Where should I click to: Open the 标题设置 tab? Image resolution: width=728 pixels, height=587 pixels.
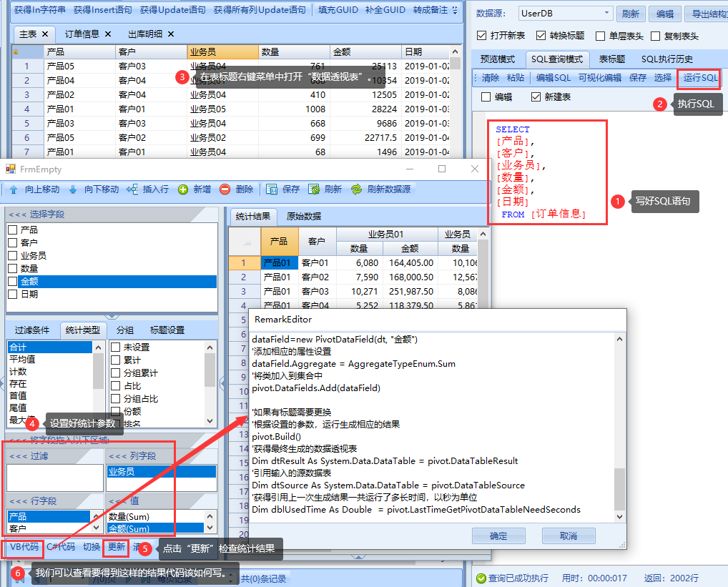pos(167,330)
